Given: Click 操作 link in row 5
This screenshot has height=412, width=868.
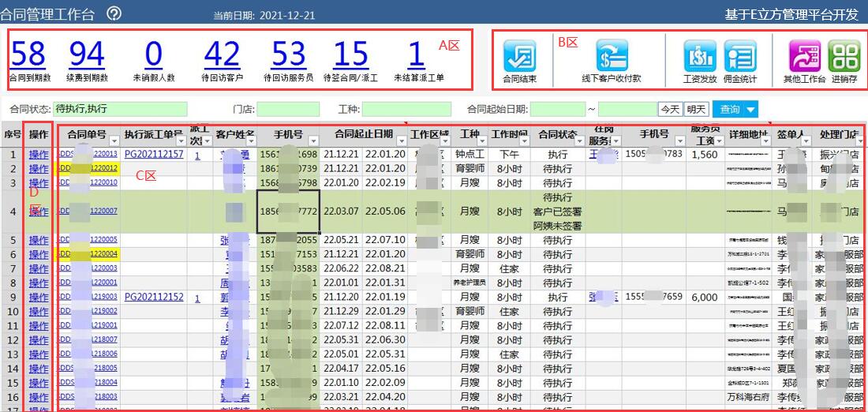Looking at the screenshot, I should click(38, 241).
